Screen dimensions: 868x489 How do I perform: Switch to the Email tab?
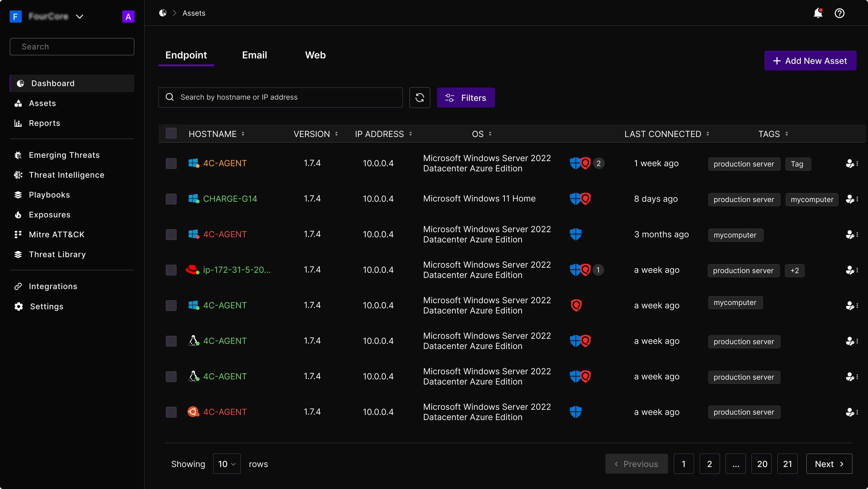pyautogui.click(x=254, y=55)
